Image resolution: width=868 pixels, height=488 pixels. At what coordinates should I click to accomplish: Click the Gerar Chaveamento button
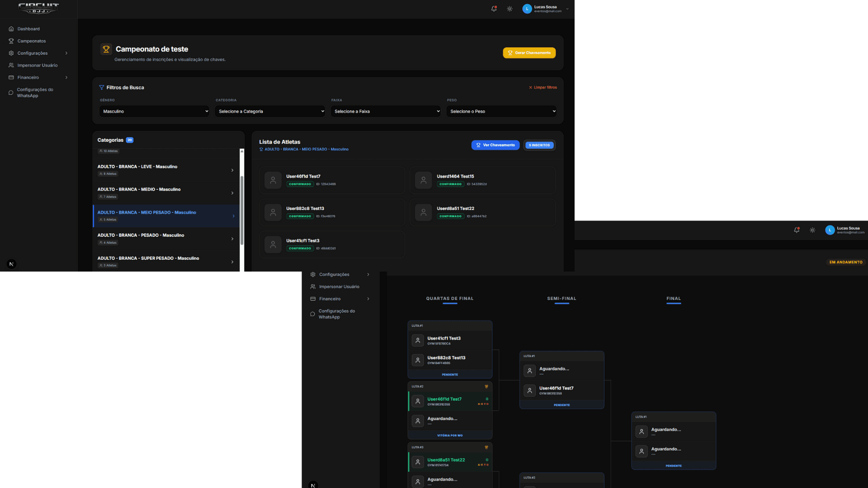coord(529,53)
